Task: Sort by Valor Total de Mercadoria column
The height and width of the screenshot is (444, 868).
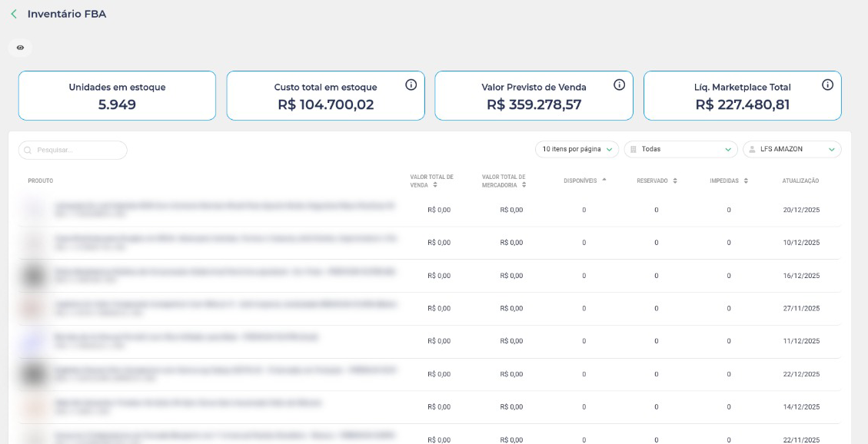Action: 504,181
